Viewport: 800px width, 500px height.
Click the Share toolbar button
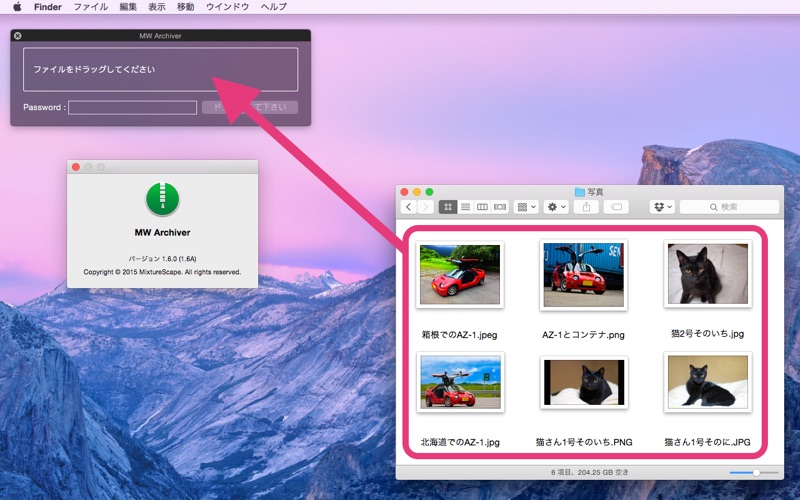click(586, 207)
